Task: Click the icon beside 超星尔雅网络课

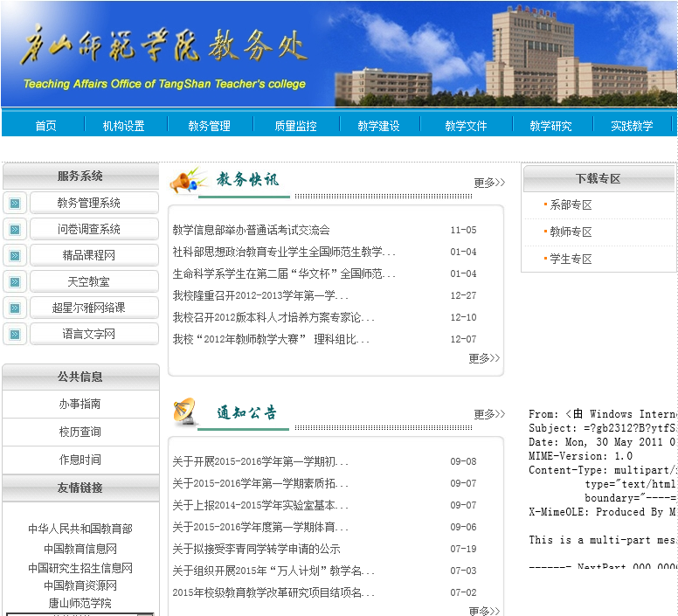Action: (x=15, y=308)
